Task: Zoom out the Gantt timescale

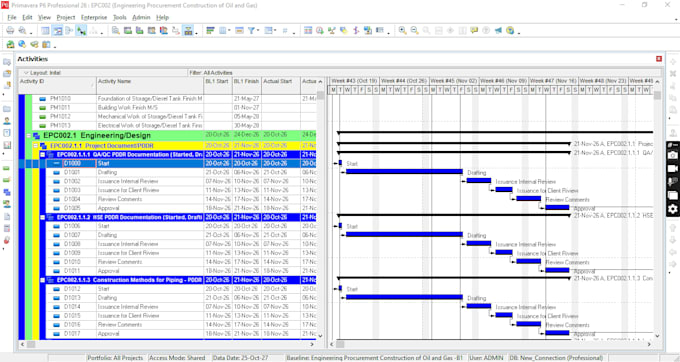Action: pyautogui.click(x=415, y=30)
